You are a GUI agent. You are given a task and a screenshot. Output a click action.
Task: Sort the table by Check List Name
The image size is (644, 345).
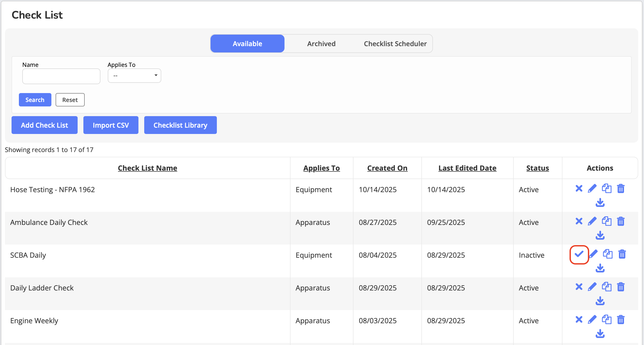(x=147, y=168)
